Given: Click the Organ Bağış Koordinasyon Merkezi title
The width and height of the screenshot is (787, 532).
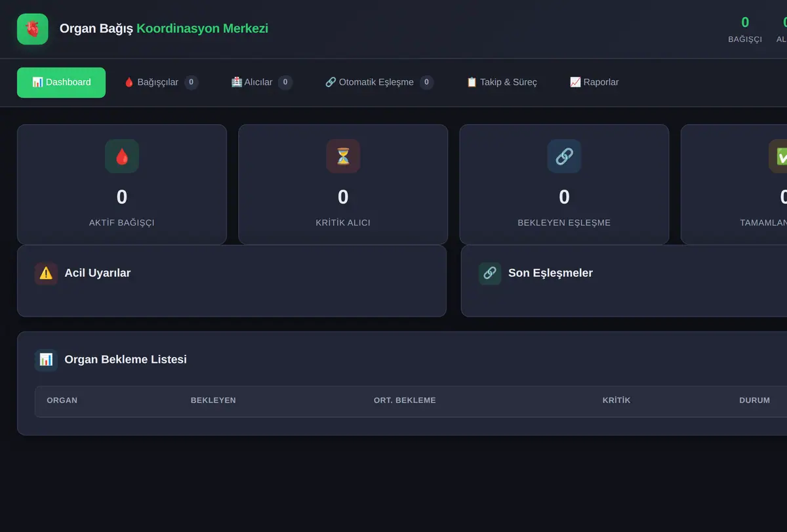Looking at the screenshot, I should [x=164, y=29].
